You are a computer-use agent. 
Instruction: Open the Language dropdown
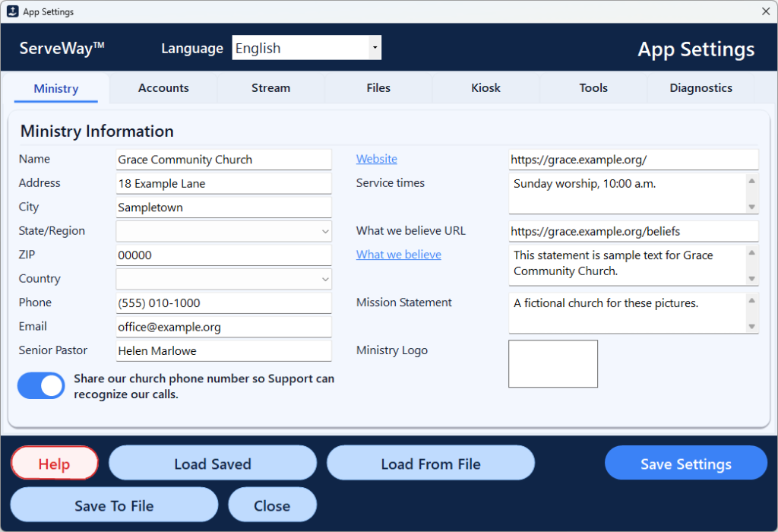tap(307, 48)
